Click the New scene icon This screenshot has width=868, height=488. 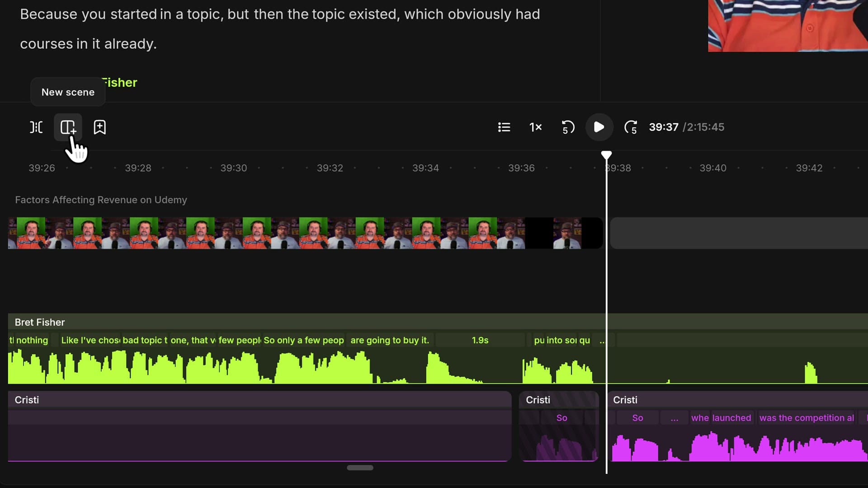68,127
